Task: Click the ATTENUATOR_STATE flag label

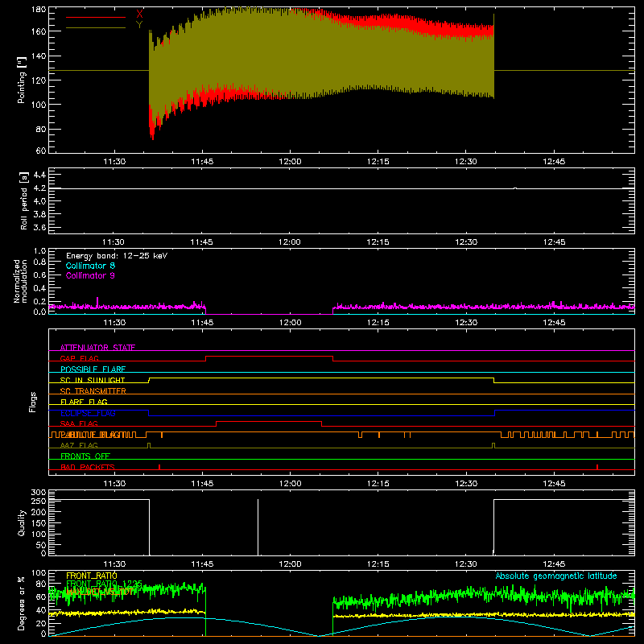Action: pos(97,348)
